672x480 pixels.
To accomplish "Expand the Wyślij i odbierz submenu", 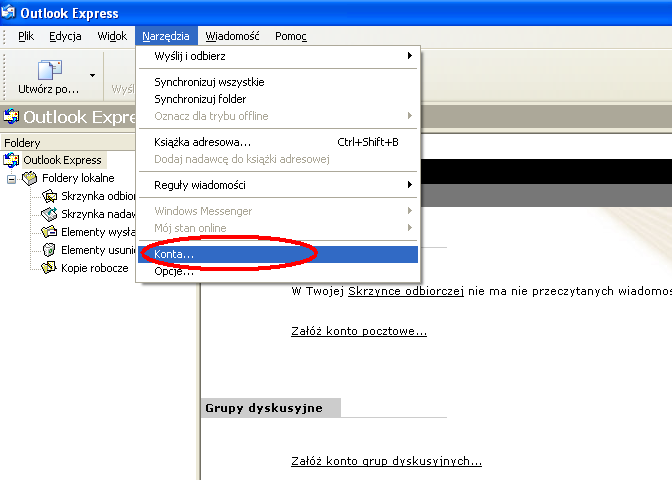I will [278, 56].
